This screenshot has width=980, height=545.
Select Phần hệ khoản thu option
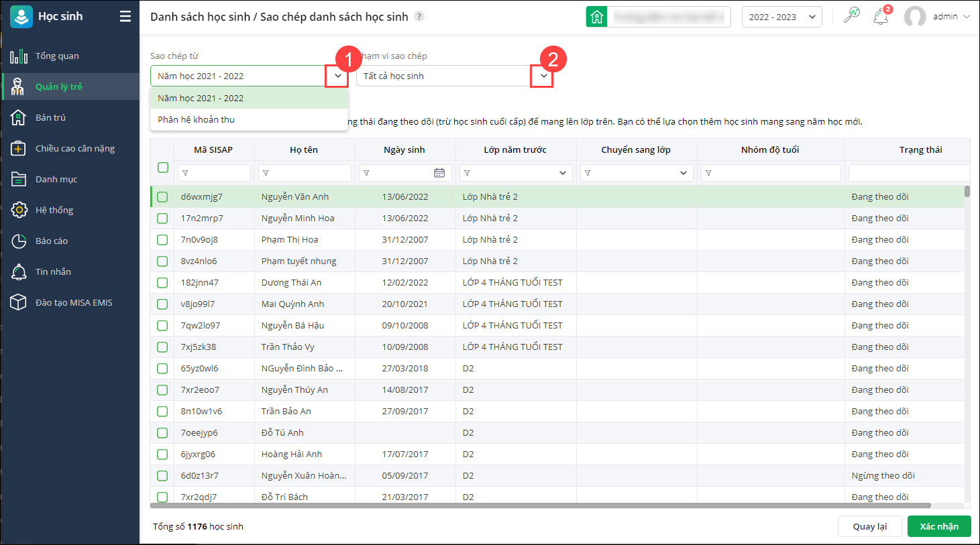tap(249, 119)
